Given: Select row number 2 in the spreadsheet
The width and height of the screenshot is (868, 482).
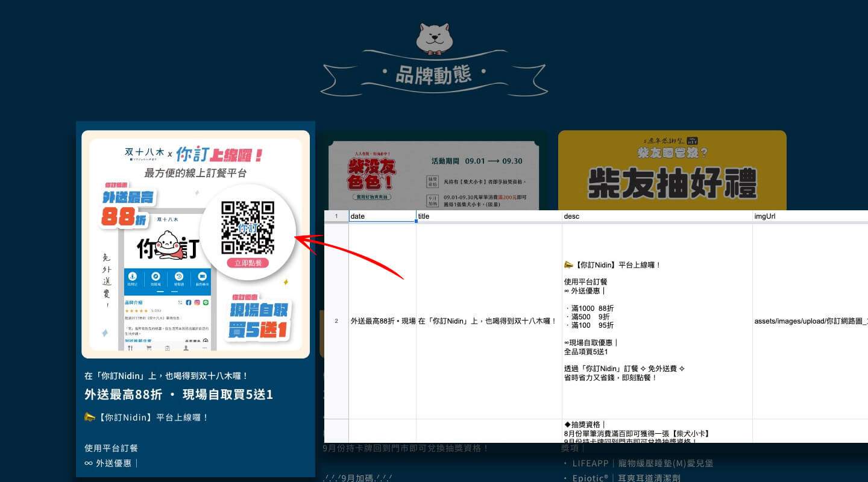Looking at the screenshot, I should [336, 321].
